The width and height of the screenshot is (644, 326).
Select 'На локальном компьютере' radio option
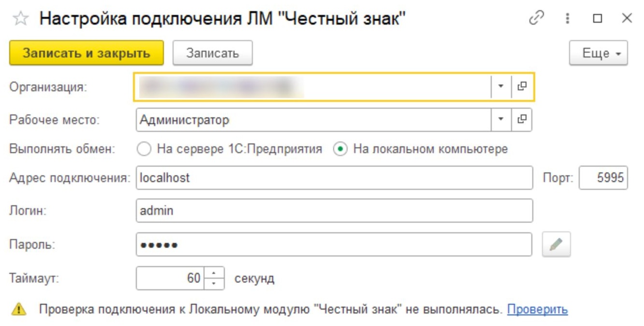pos(340,149)
